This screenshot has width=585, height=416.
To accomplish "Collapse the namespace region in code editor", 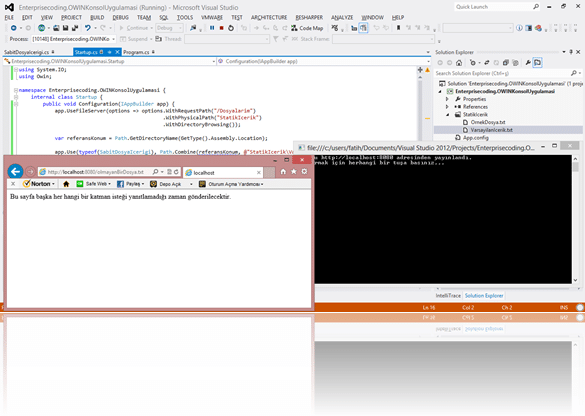I will point(16,90).
